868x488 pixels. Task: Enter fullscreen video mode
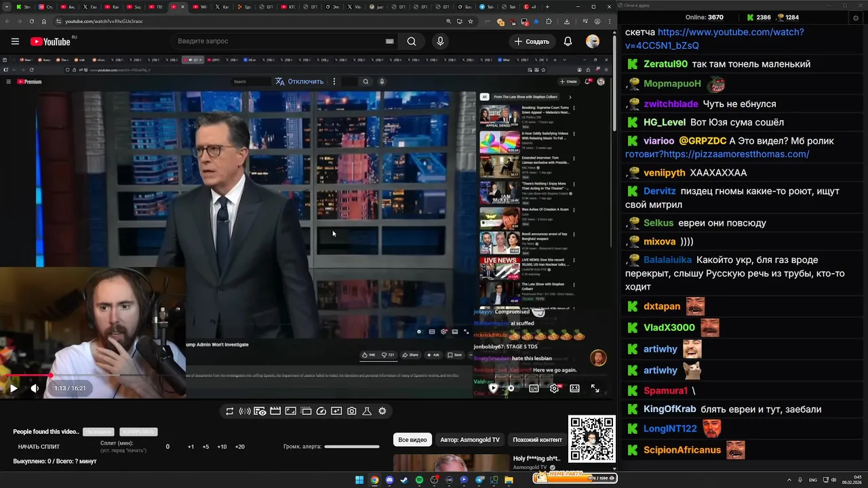point(595,388)
